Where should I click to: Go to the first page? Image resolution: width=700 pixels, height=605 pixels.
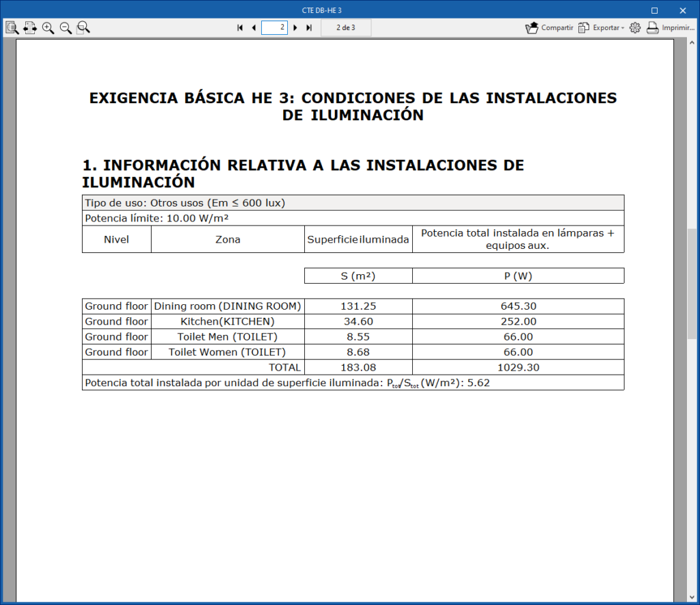(240, 27)
